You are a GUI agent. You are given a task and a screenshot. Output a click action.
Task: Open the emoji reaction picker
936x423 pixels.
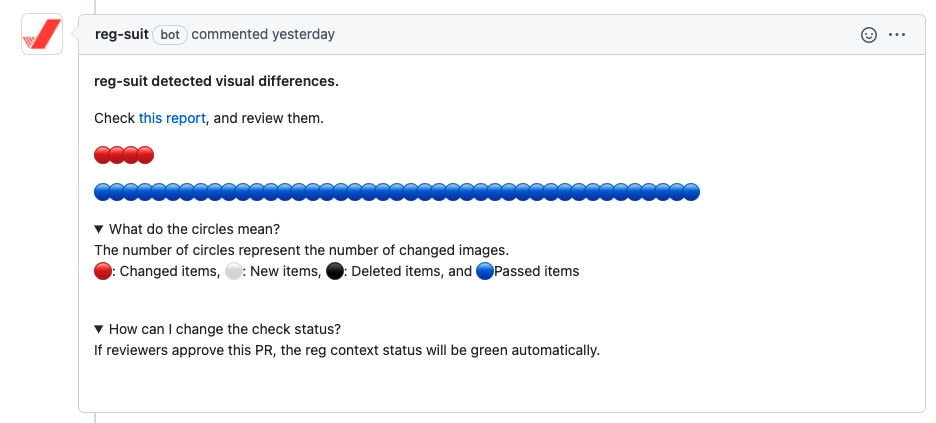pos(869,35)
